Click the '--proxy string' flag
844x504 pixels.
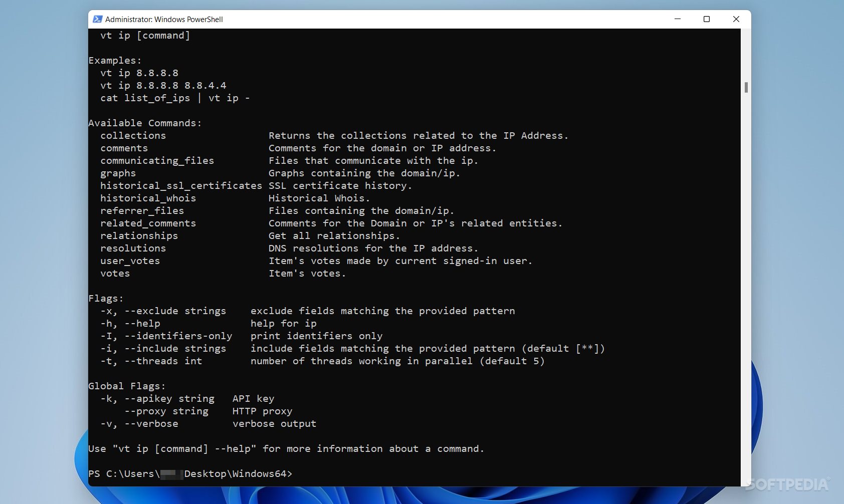pyautogui.click(x=166, y=411)
